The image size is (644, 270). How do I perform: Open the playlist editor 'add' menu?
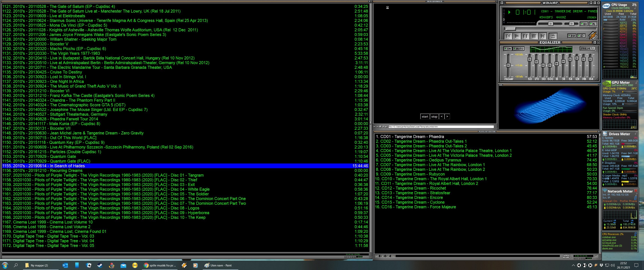point(377,256)
